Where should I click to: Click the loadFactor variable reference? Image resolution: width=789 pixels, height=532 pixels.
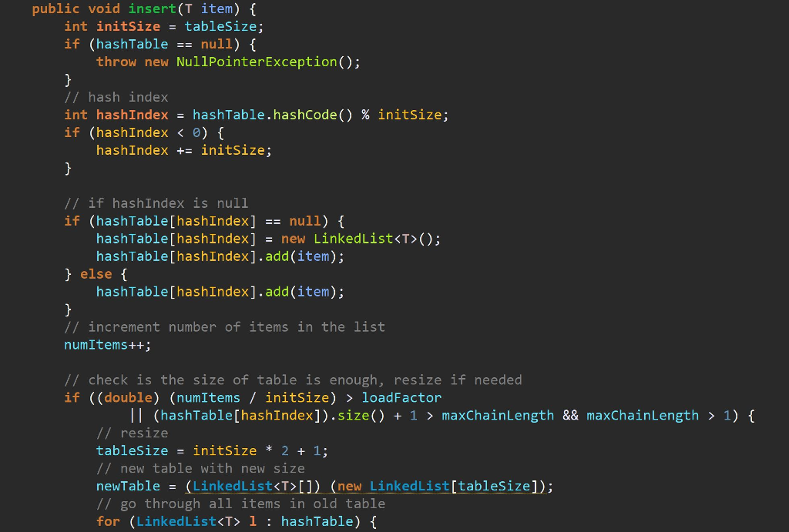tap(401, 397)
